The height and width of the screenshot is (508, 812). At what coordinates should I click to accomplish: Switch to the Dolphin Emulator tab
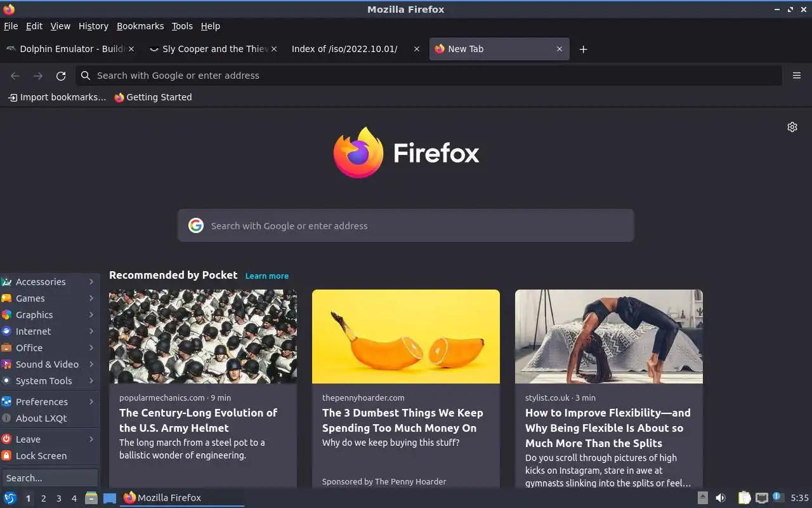[70, 49]
